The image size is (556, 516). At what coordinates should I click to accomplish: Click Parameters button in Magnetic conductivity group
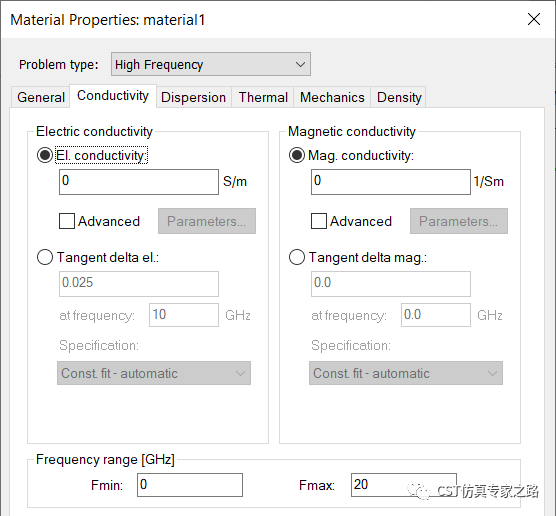click(x=459, y=221)
